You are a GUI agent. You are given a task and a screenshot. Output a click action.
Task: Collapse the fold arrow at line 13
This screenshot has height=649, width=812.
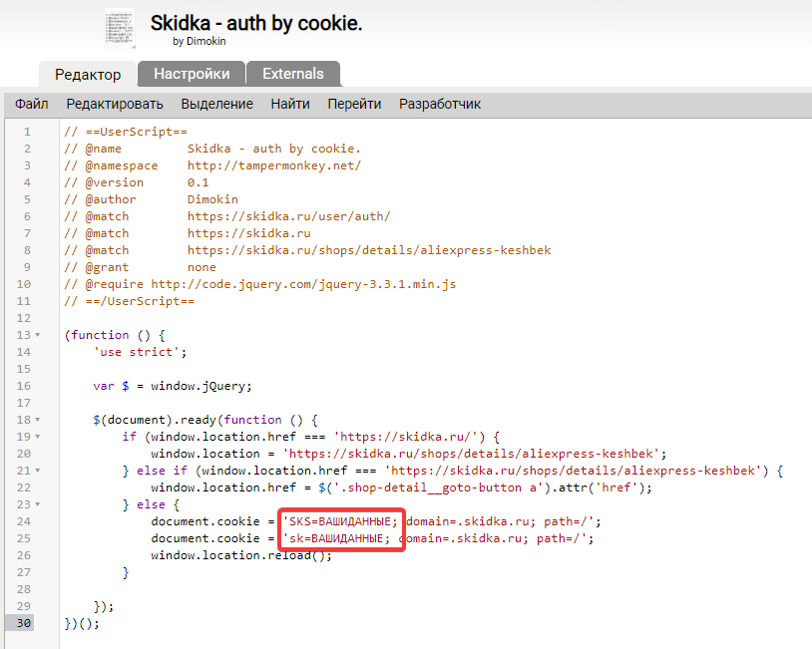[38, 335]
